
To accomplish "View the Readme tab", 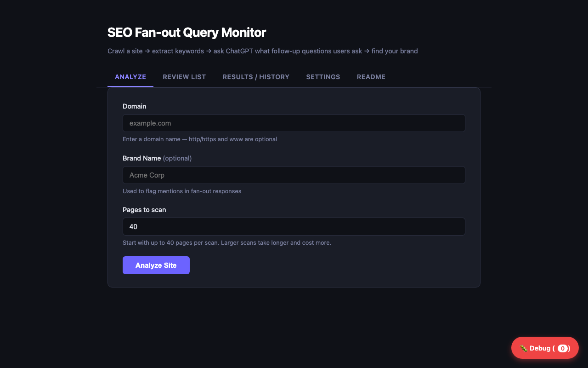I will [x=371, y=77].
